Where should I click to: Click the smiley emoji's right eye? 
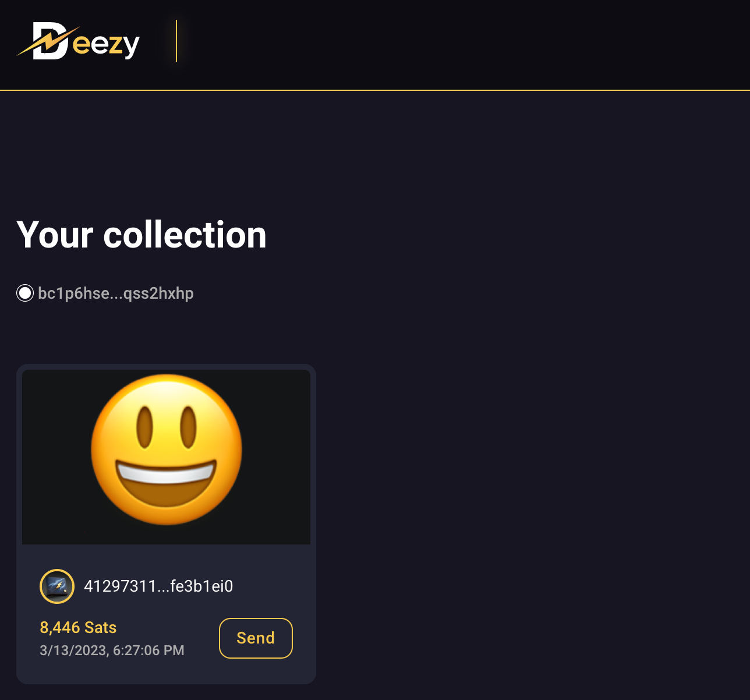(x=189, y=427)
